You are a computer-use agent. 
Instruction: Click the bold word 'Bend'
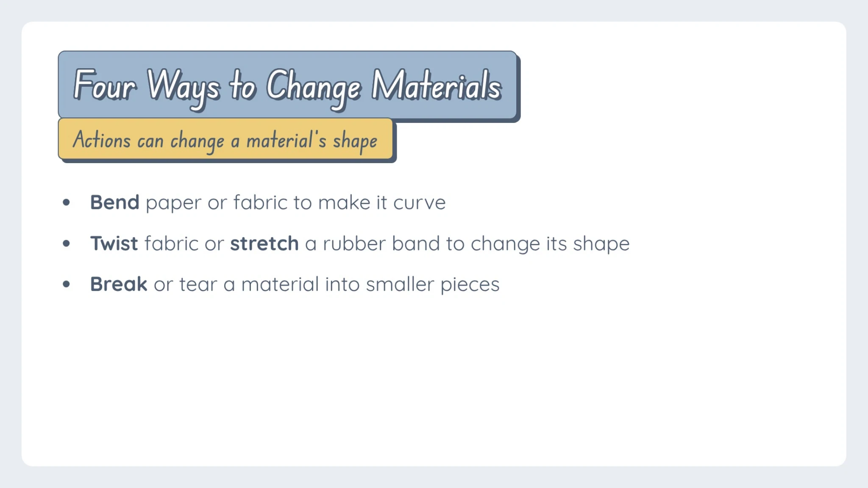tap(114, 202)
